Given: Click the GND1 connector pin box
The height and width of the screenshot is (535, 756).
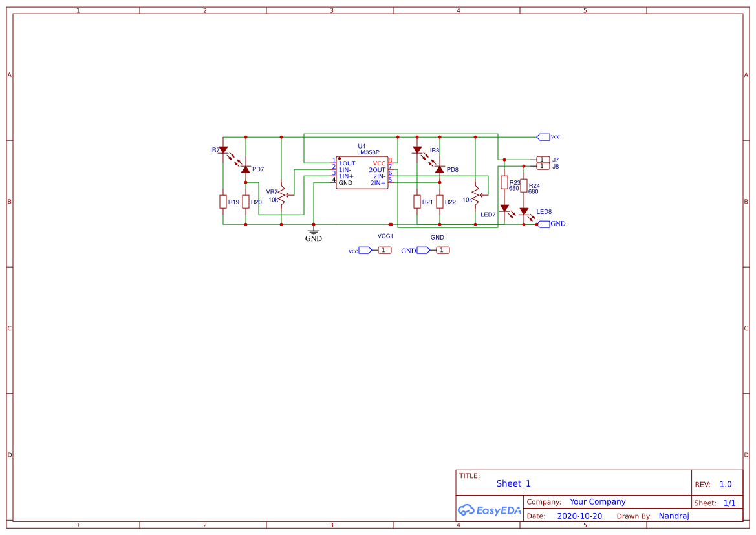Looking at the screenshot, I should [x=442, y=251].
